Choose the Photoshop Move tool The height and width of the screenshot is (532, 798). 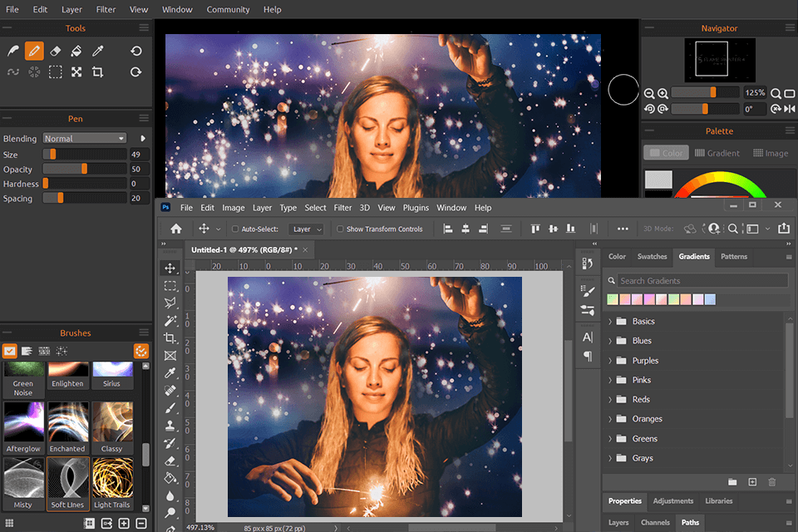tap(170, 268)
